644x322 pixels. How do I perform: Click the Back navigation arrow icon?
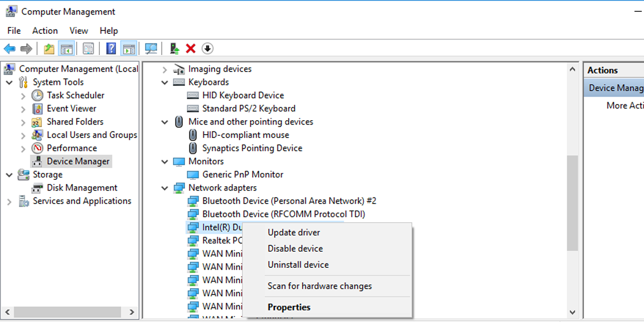pos(9,48)
